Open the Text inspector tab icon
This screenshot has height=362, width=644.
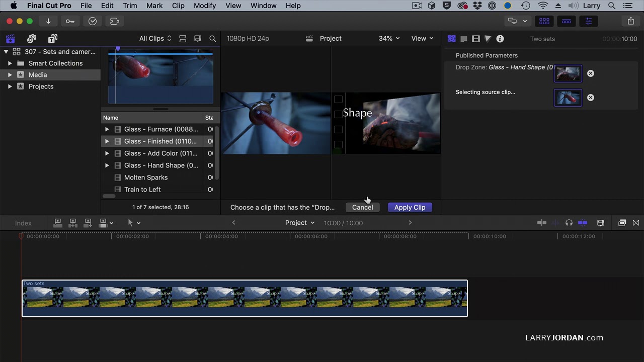click(464, 39)
